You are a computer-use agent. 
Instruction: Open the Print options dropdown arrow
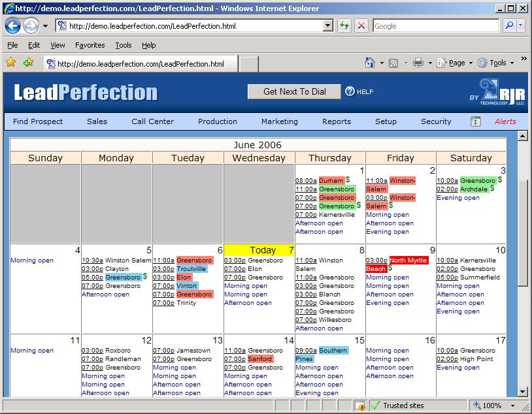(430, 63)
